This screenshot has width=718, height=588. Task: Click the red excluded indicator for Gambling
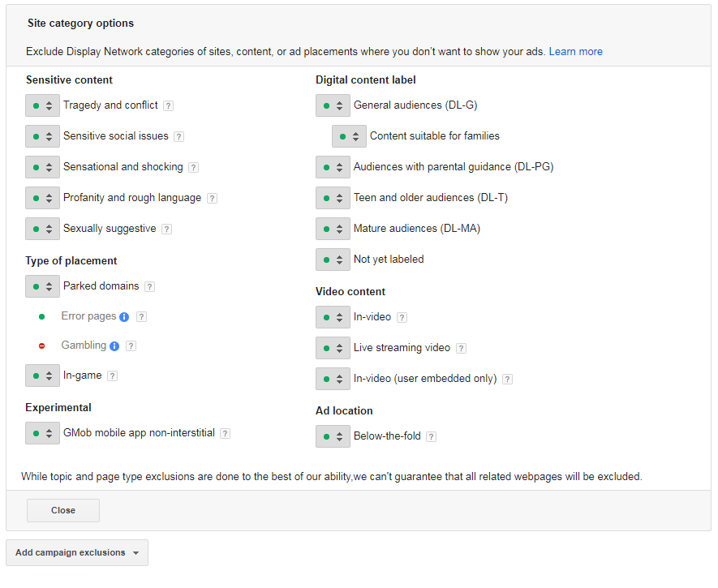click(41, 346)
